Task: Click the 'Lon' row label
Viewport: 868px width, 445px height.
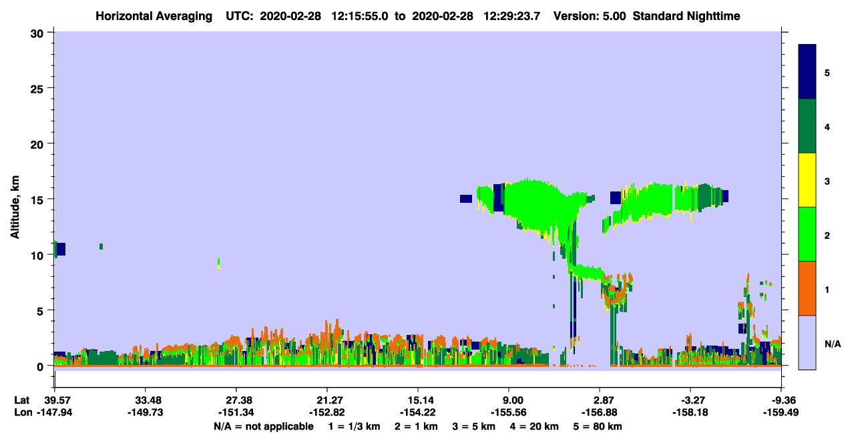Action: 22,412
